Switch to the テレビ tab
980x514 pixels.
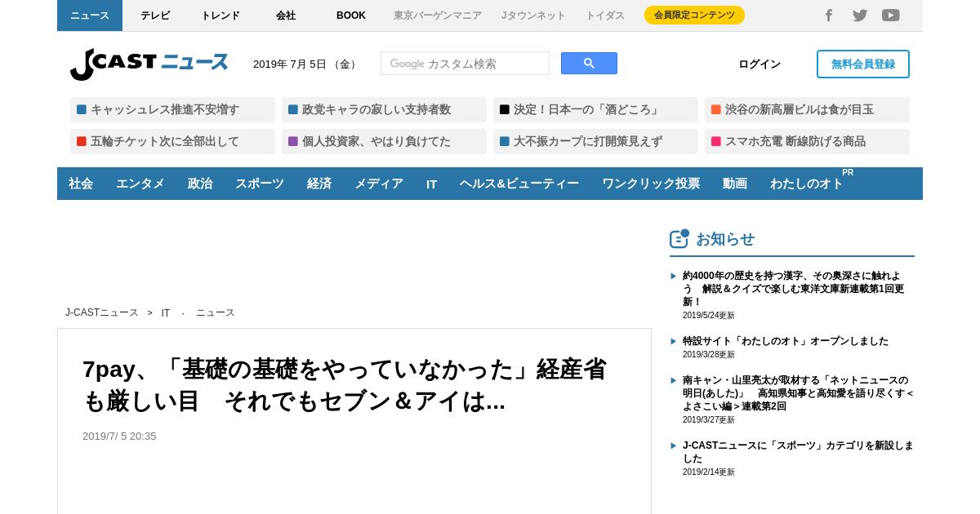[x=155, y=16]
